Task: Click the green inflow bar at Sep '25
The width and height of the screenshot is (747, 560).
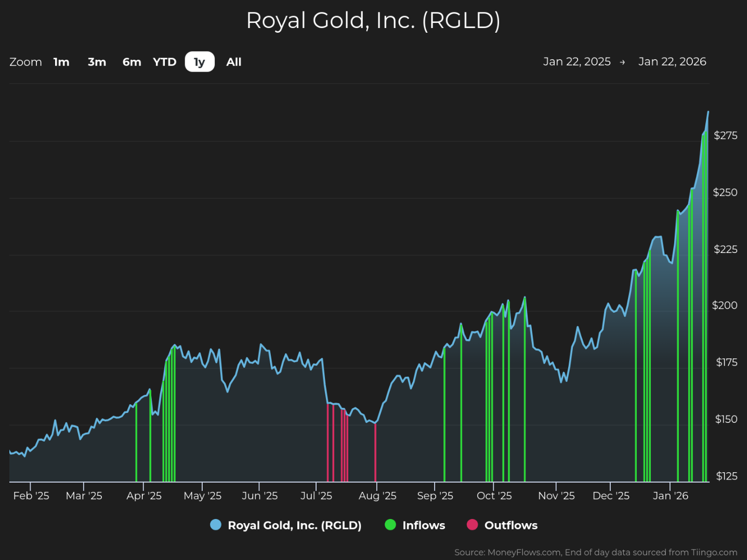Action: tap(444, 415)
